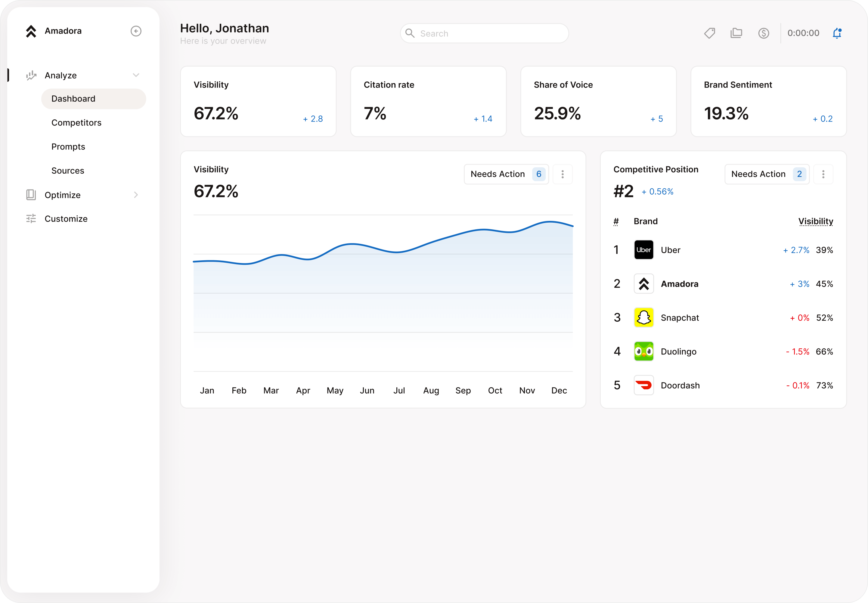Click Needs Action 2 on Competitive Position
868x603 pixels.
pos(767,174)
